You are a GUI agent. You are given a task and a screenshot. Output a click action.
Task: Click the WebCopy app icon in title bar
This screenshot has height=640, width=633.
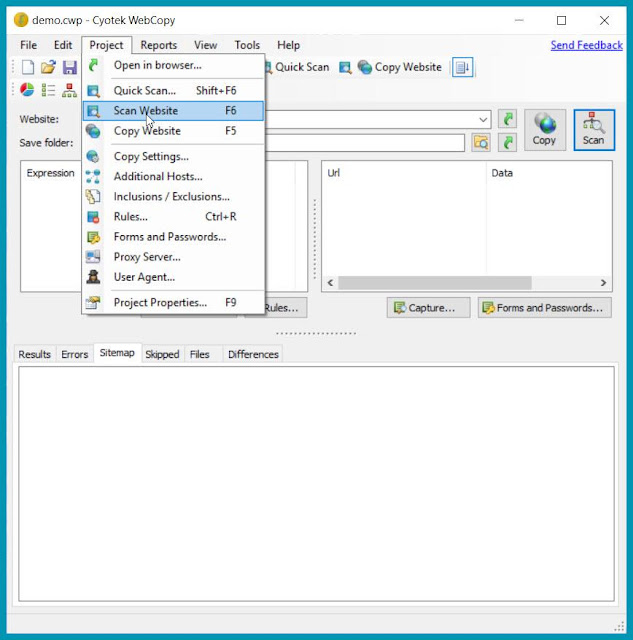point(21,20)
